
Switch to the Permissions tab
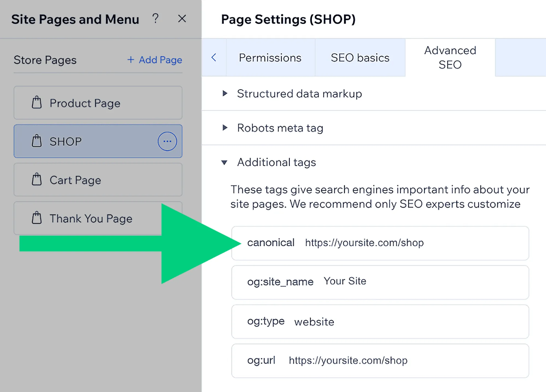click(x=270, y=58)
